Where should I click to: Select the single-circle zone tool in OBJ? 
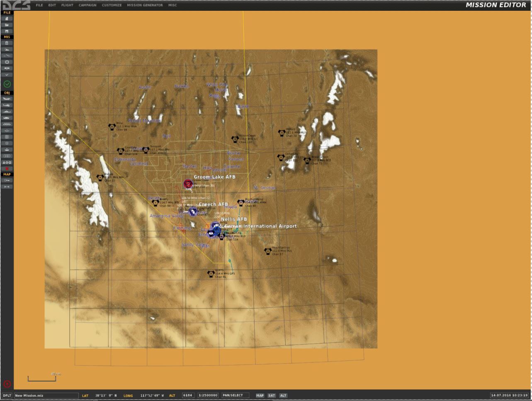[x=7, y=143]
